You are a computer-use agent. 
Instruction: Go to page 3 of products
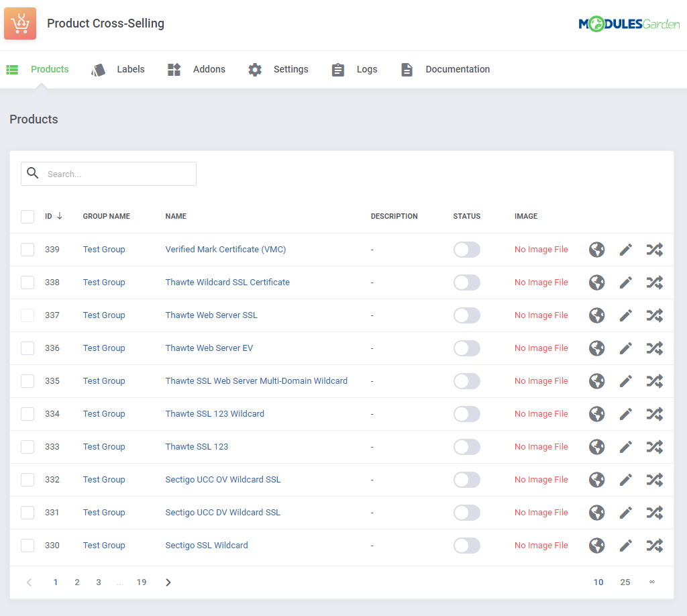[x=99, y=582]
